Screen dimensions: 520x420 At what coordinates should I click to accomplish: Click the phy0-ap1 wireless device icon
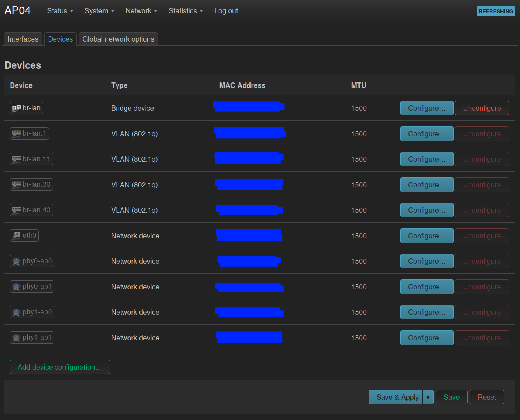pyautogui.click(x=16, y=287)
